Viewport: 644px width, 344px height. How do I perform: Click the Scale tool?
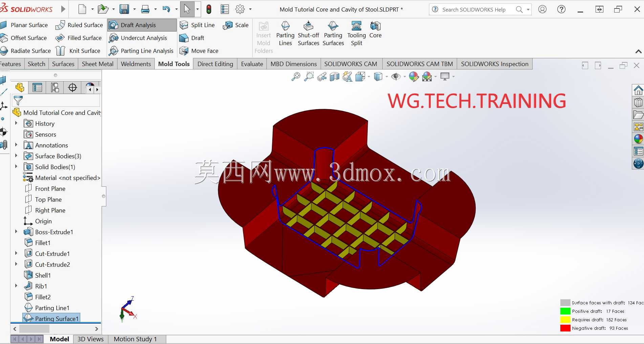[x=236, y=25]
